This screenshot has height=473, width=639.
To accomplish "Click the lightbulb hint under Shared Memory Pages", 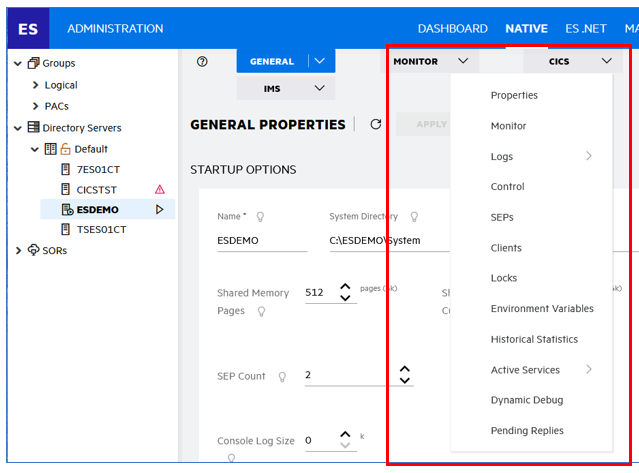I will (262, 312).
